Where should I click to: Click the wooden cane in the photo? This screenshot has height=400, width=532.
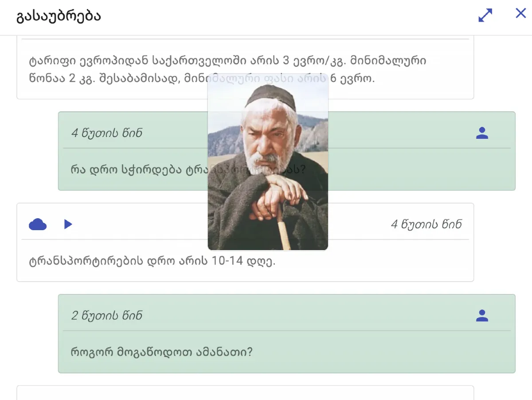[285, 233]
